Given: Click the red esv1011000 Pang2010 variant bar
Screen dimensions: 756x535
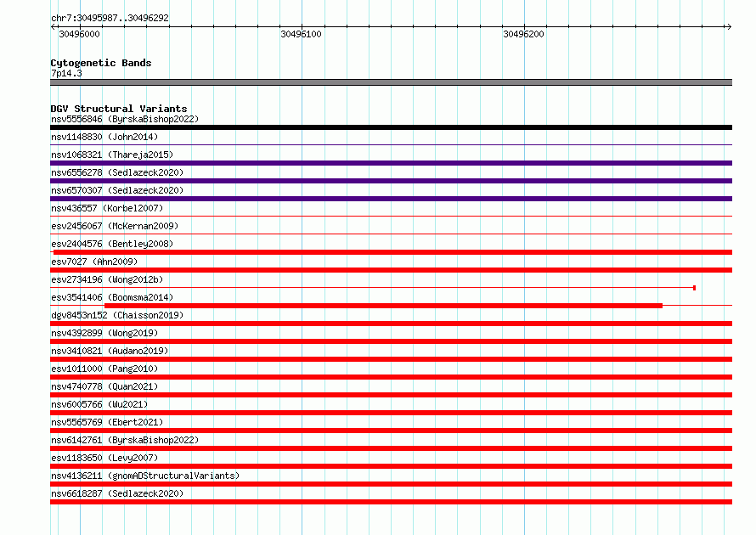Looking at the screenshot, I should click(391, 377).
